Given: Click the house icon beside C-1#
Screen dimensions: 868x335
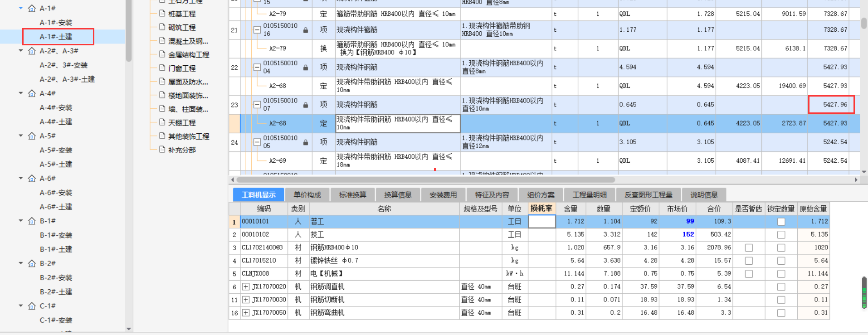Looking at the screenshot, I should [32, 306].
